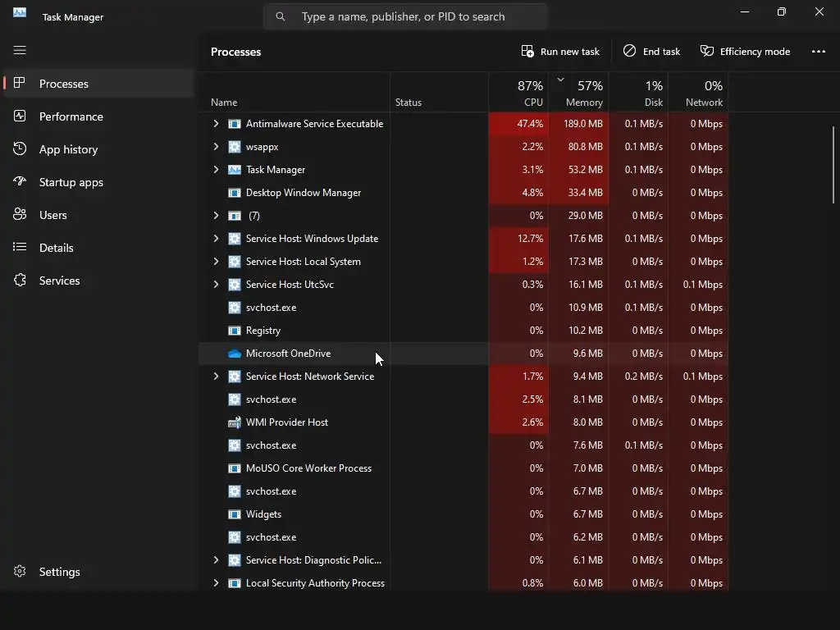
Task: Click the Users people icon
Action: coord(20,214)
